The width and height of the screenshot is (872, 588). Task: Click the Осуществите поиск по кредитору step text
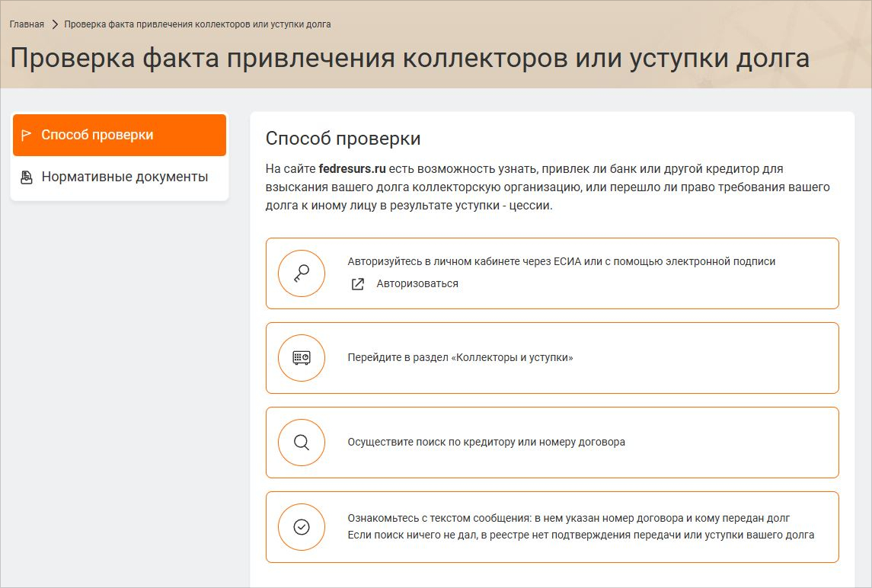(x=486, y=442)
